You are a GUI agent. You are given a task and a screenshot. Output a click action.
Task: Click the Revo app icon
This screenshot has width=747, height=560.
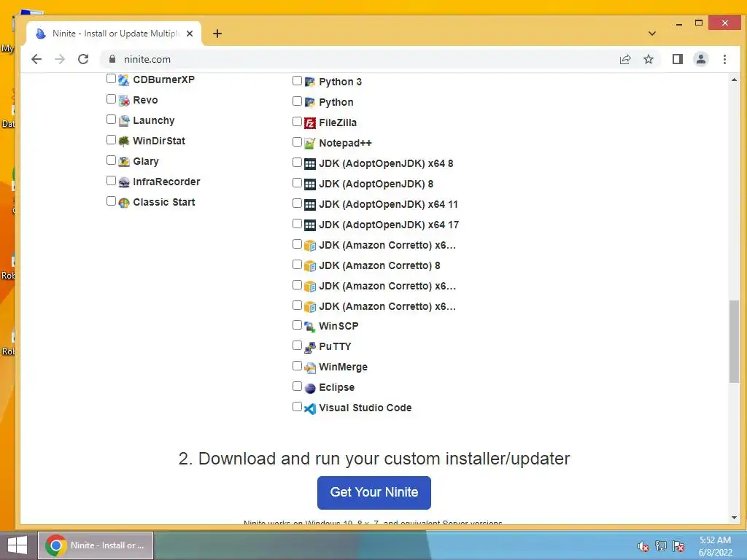tap(124, 101)
